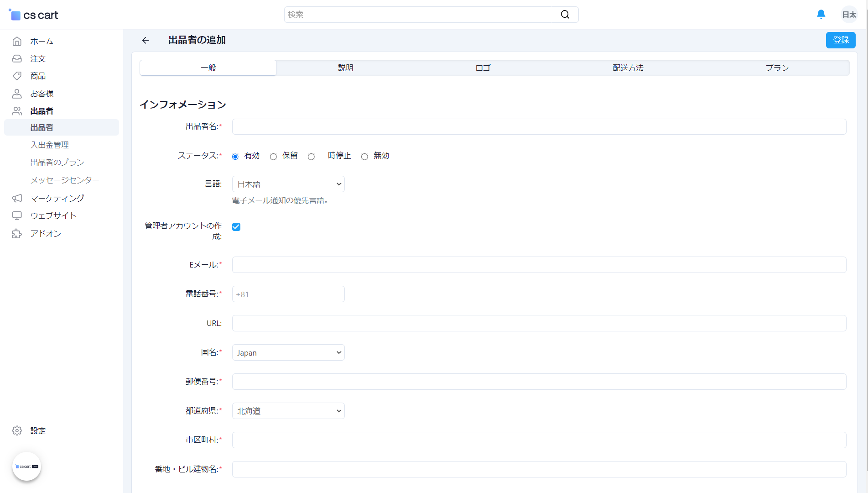
Task: Click the アドオン puzzle icon
Action: [17, 233]
